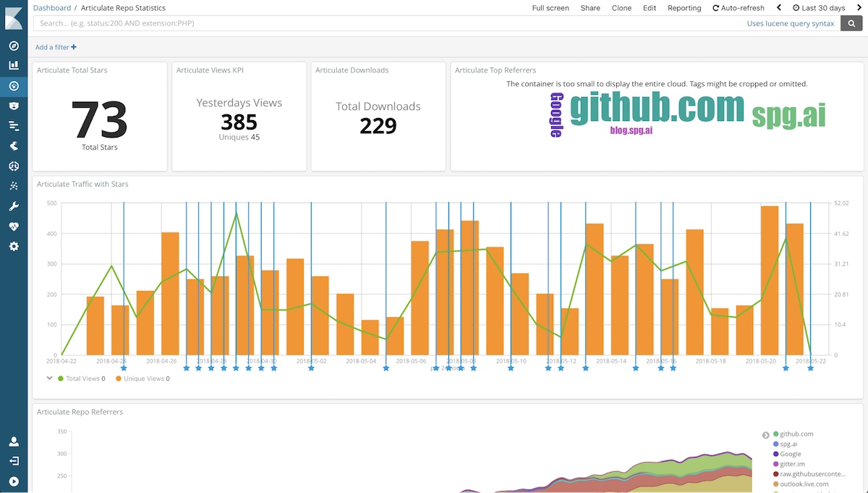Screen dimensions: 868x493
Task: Click the Total Views green legend swatch
Action: point(61,379)
